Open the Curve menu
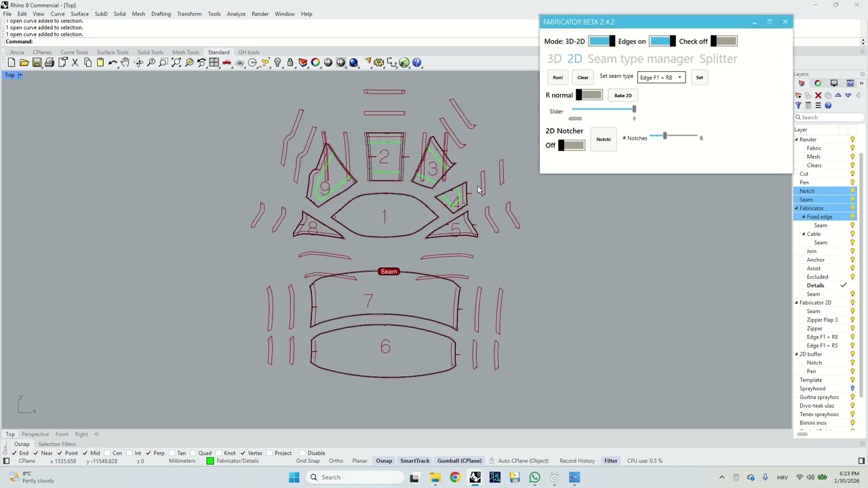The height and width of the screenshot is (488, 868). click(x=58, y=14)
